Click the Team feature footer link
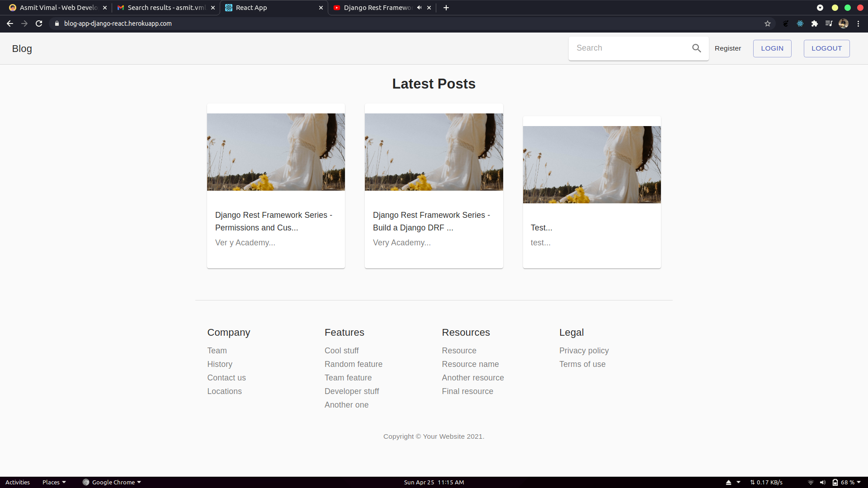The image size is (868, 488). [348, 378]
